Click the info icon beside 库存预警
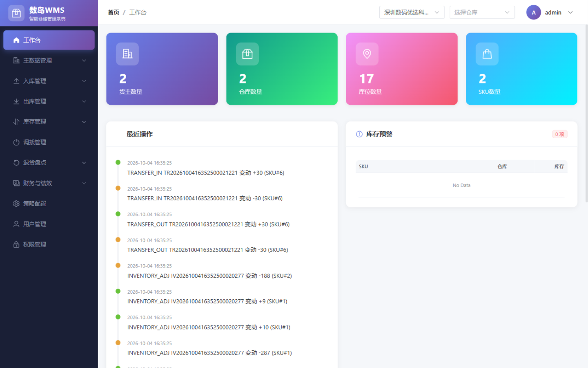588x368 pixels. click(x=359, y=134)
